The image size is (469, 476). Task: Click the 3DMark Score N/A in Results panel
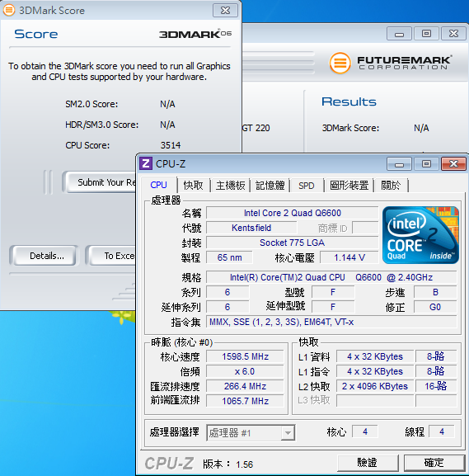[x=421, y=128]
